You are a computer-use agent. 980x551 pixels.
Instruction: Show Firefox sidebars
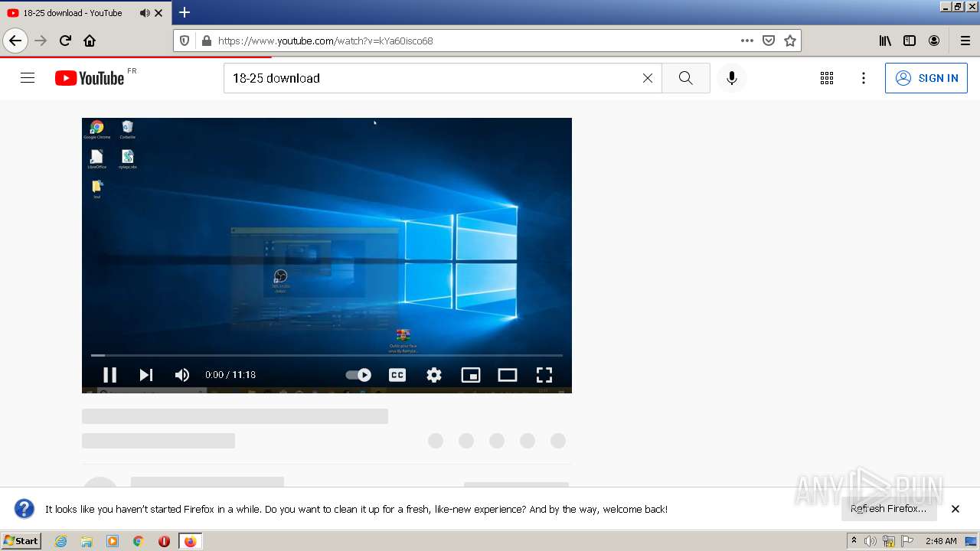click(910, 41)
